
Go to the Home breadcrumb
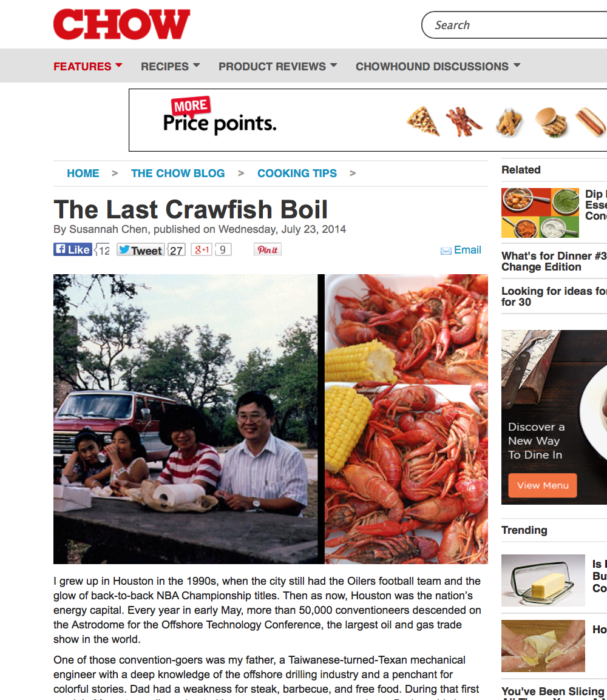pyautogui.click(x=83, y=173)
